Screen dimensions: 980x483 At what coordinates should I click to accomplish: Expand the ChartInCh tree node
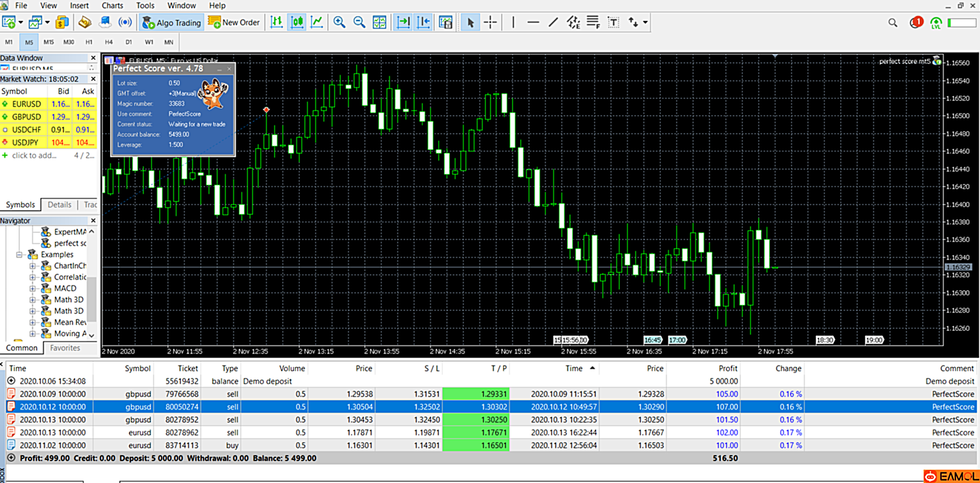click(x=32, y=266)
